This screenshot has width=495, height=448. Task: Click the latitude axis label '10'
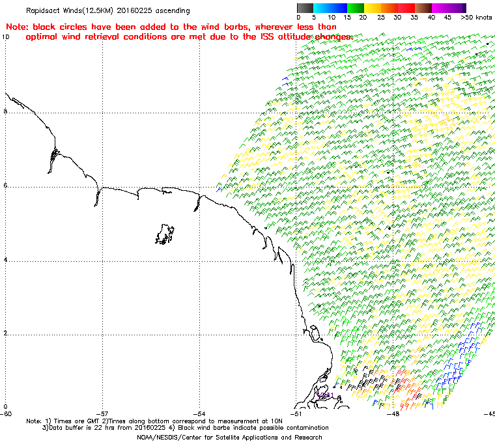(x=6, y=37)
